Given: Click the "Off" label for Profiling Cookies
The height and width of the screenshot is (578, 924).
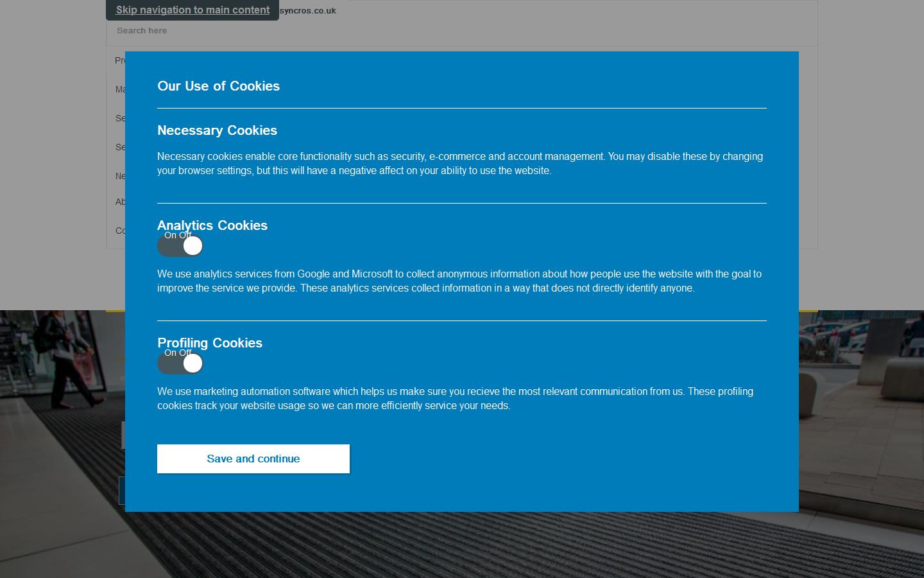Looking at the screenshot, I should 186,353.
